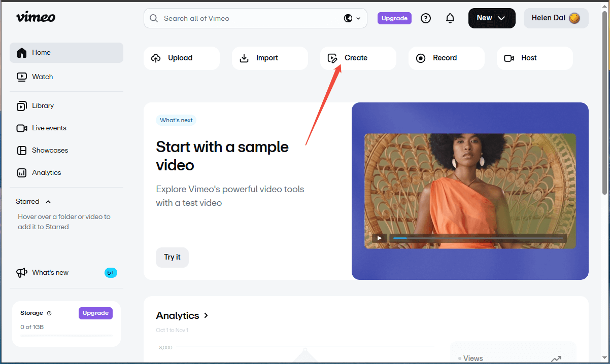Open the New dropdown menu

491,18
